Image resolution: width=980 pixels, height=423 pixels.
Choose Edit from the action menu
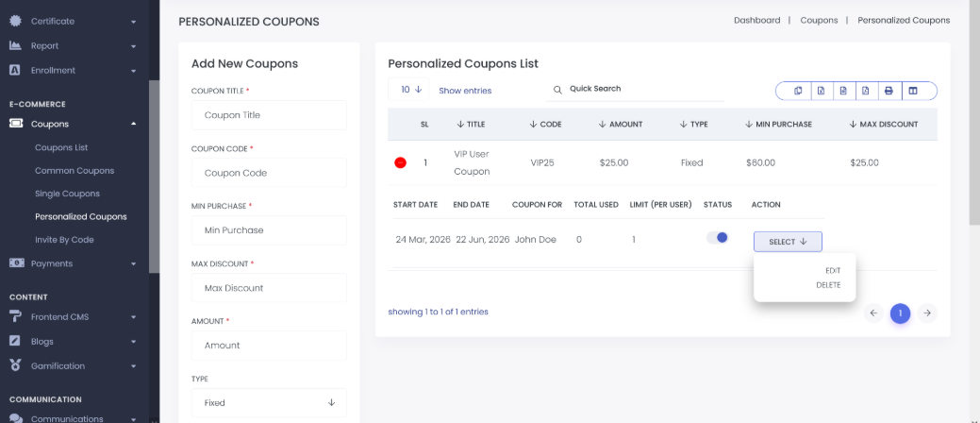[833, 271]
